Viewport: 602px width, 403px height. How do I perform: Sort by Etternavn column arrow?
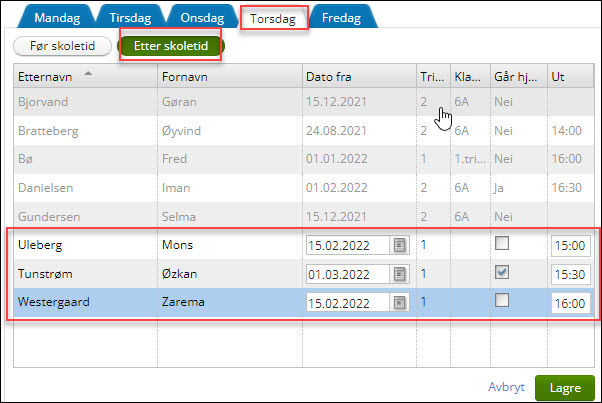tap(91, 75)
